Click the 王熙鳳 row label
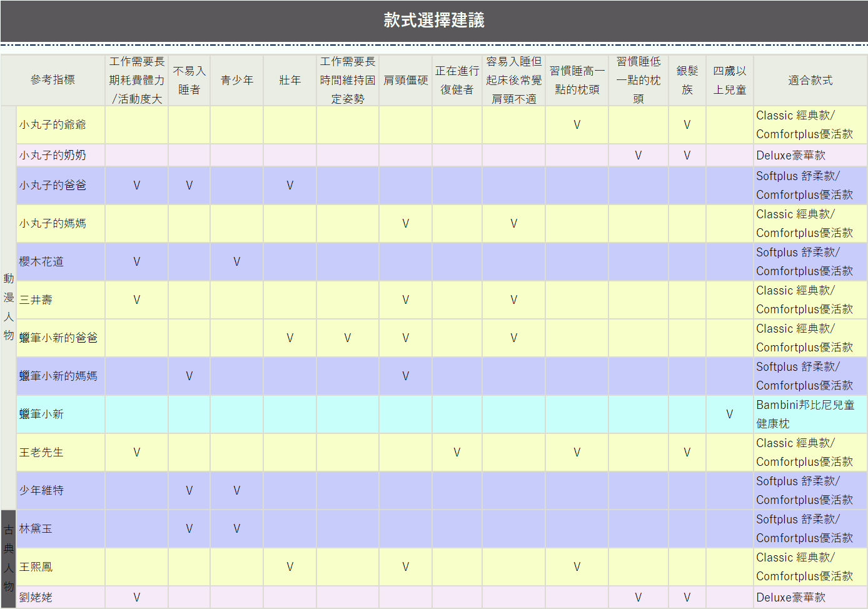This screenshot has width=868, height=609. pos(61,566)
